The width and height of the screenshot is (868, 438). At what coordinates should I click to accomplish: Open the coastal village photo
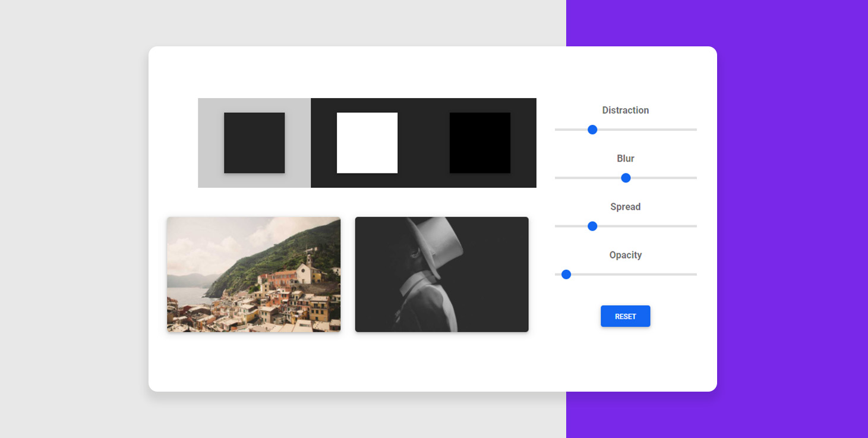(254, 274)
